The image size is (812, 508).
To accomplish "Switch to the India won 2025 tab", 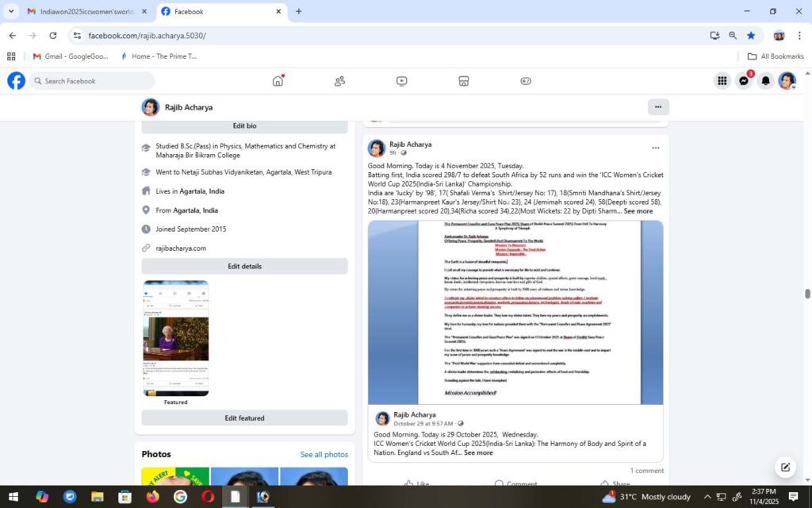I will point(86,12).
